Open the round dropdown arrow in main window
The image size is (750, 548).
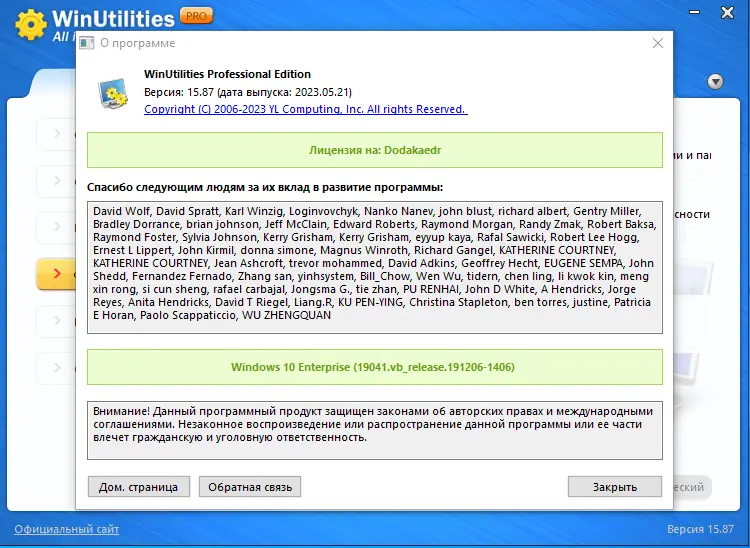pyautogui.click(x=715, y=82)
